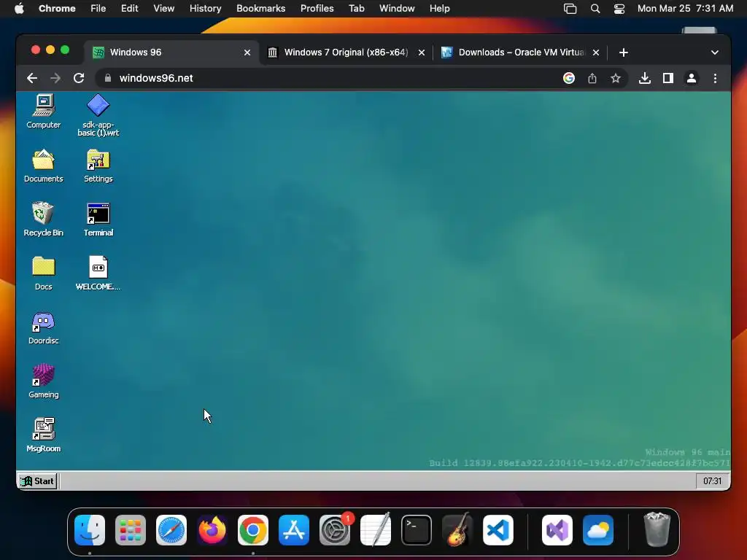
Task: Select the WELCOME markdown file icon
Action: coord(98,273)
